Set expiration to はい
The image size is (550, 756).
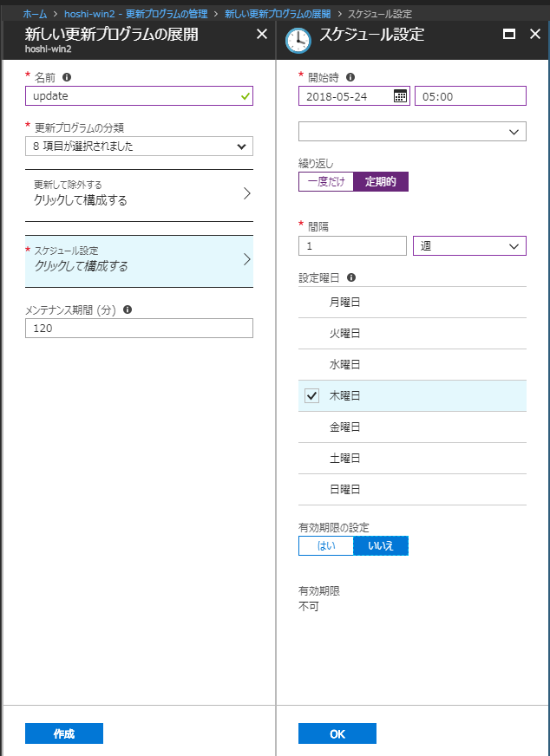[x=326, y=546]
